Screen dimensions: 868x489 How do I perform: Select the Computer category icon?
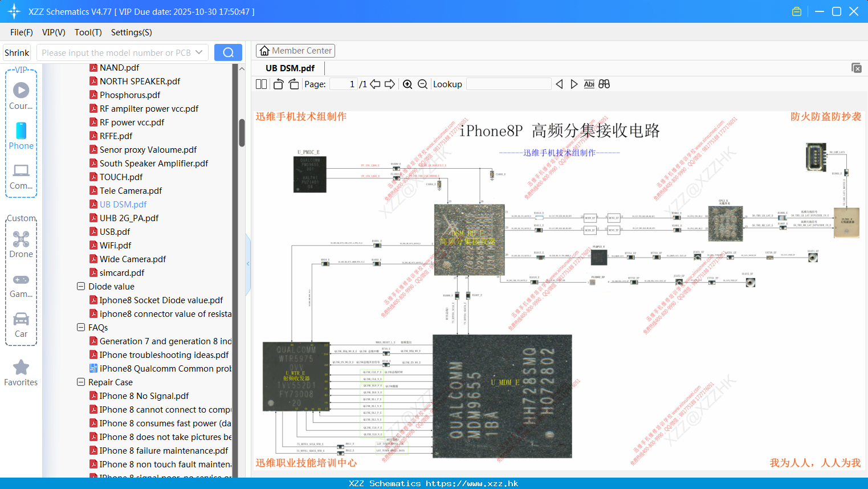(x=21, y=176)
